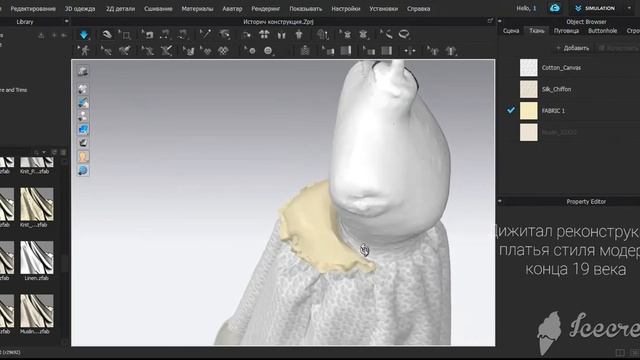Click the blue checkmark beside FABRIC 1
Viewport: 640px width, 360px height.
coord(511,110)
